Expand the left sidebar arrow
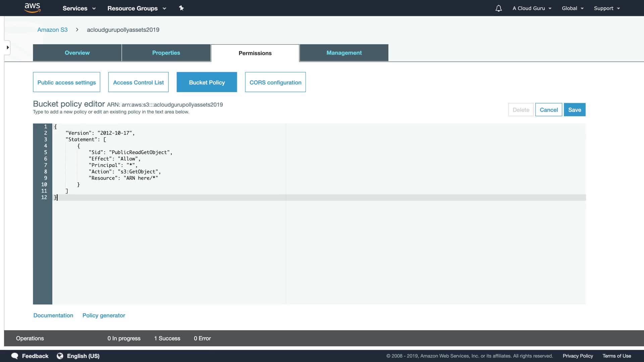Screen dimensions: 644x362 (7, 48)
